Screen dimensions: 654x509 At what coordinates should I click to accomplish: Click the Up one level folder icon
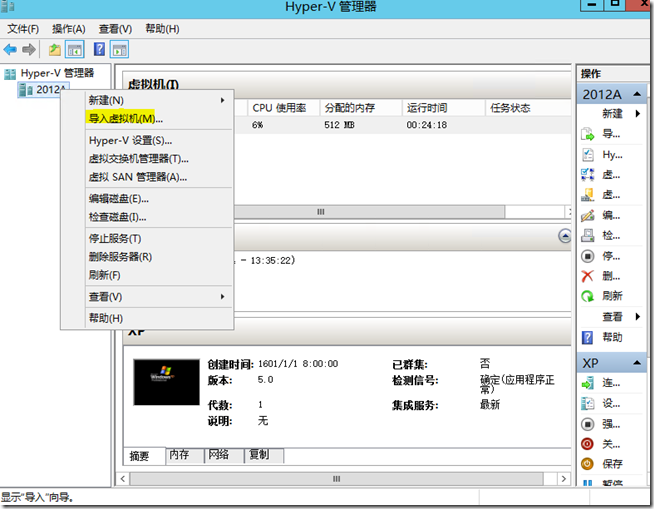coord(55,50)
